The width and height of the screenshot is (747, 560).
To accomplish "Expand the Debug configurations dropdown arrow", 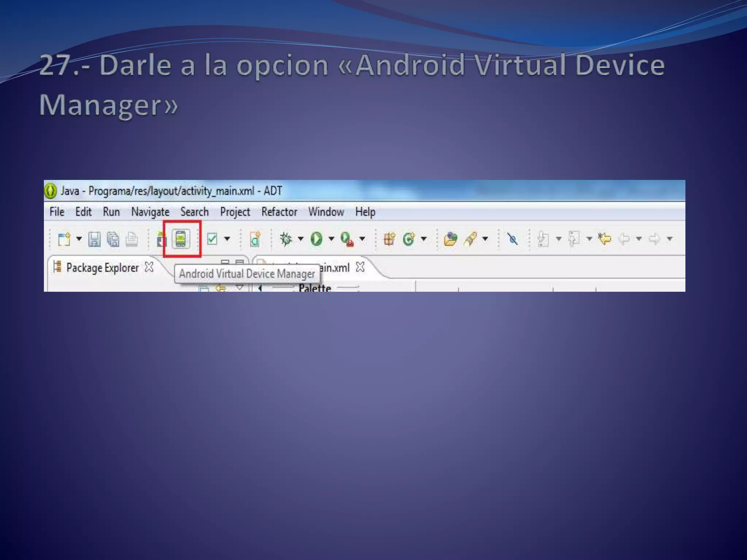I will (x=301, y=239).
